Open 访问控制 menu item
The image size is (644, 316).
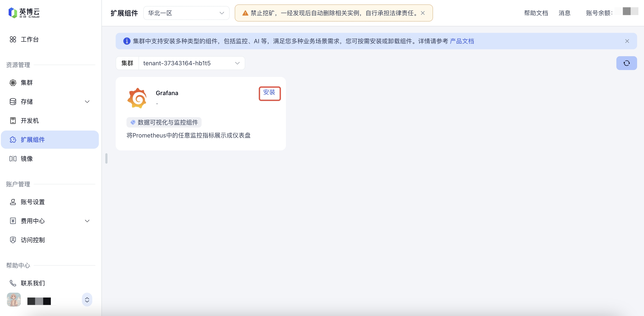50,240
